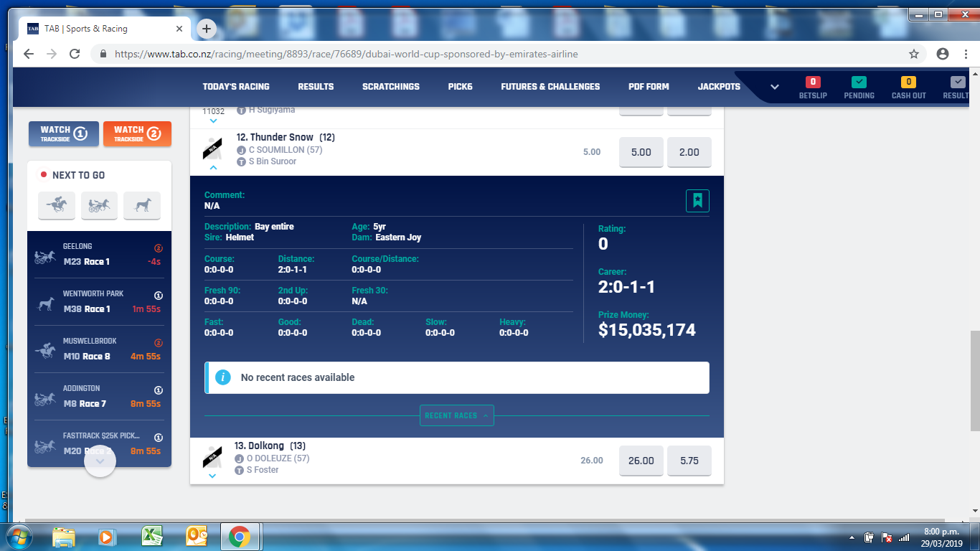Click the prize money value $15,035,174
The height and width of the screenshot is (551, 980).
pyautogui.click(x=647, y=330)
